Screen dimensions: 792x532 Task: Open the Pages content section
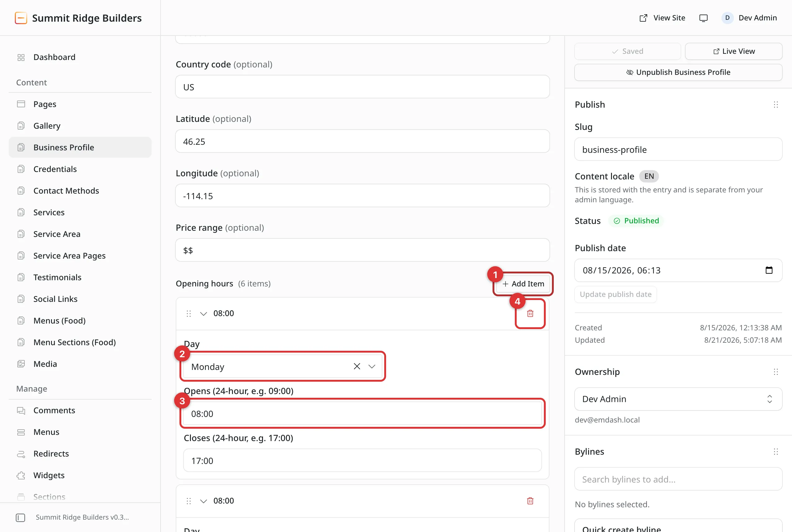click(80, 104)
